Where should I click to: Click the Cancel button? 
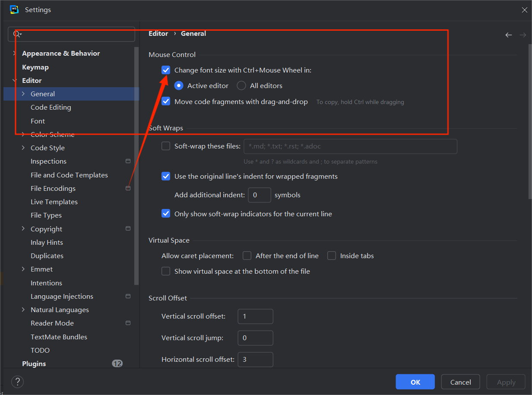460,382
